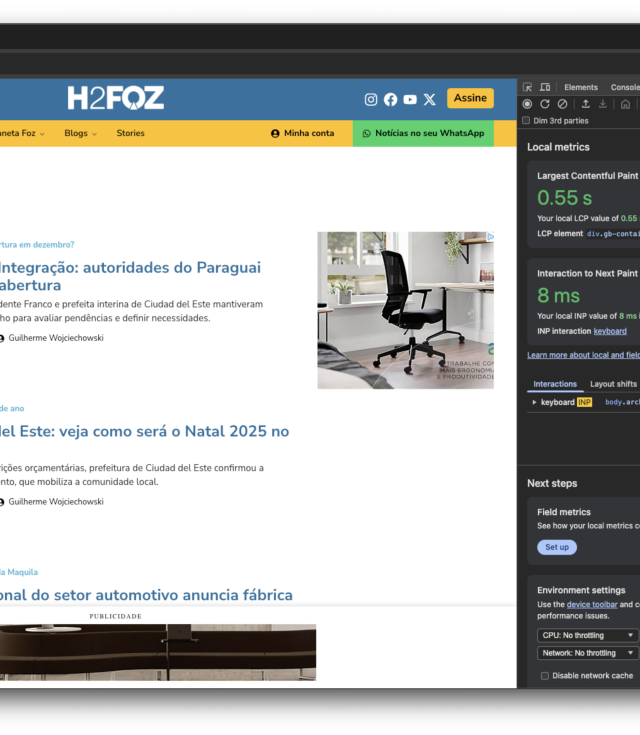
Task: Start recording a performance trace
Action: [x=528, y=104]
